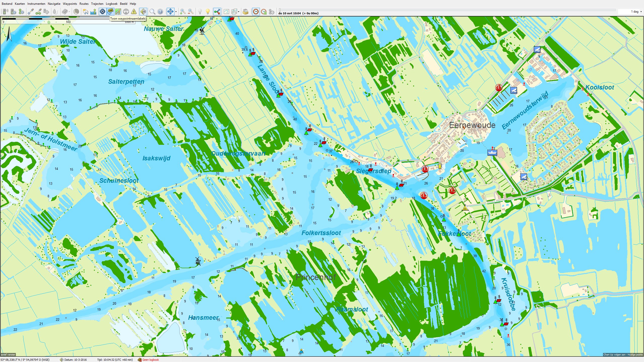Toggle the yellow warning alerts button
Viewport: 644px width, 362px height.
[x=134, y=12]
